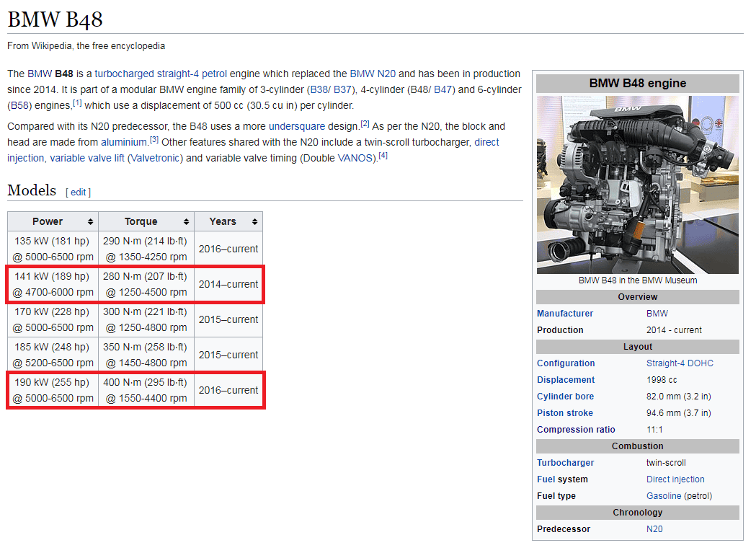This screenshot has height=553, width=756.
Task: Sort the table by Power column
Action: click(x=90, y=221)
